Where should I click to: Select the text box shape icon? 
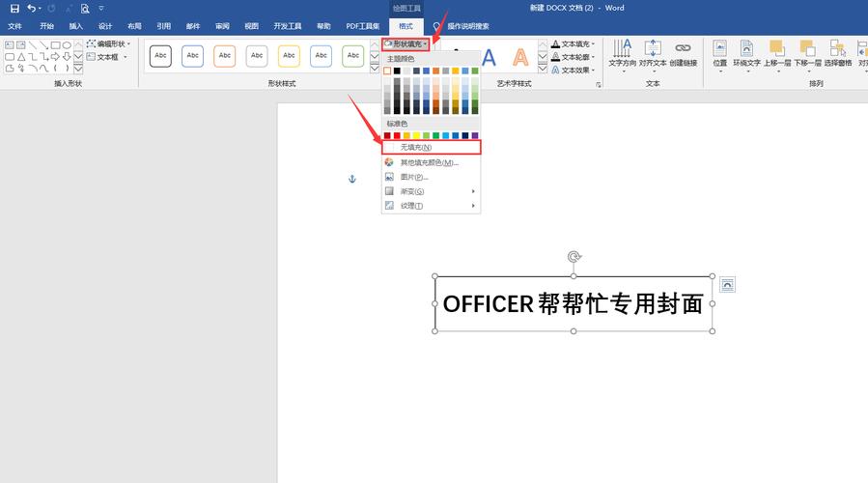pyautogui.click(x=10, y=44)
